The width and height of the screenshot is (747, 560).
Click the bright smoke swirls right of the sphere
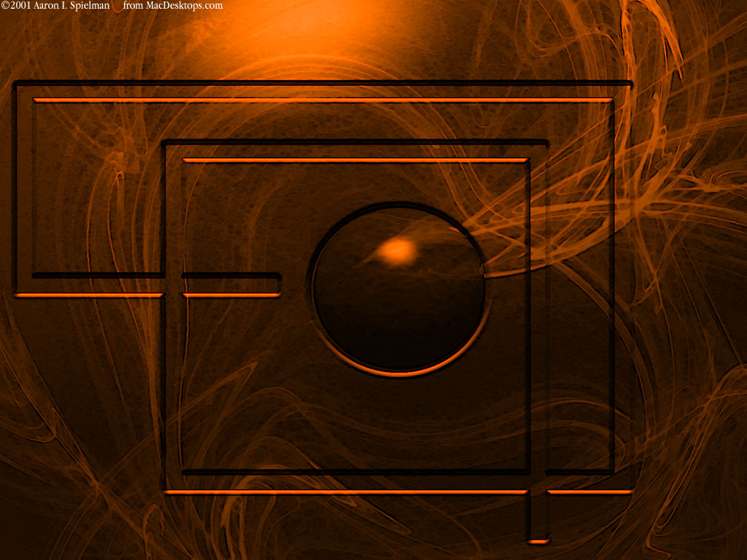click(540, 219)
